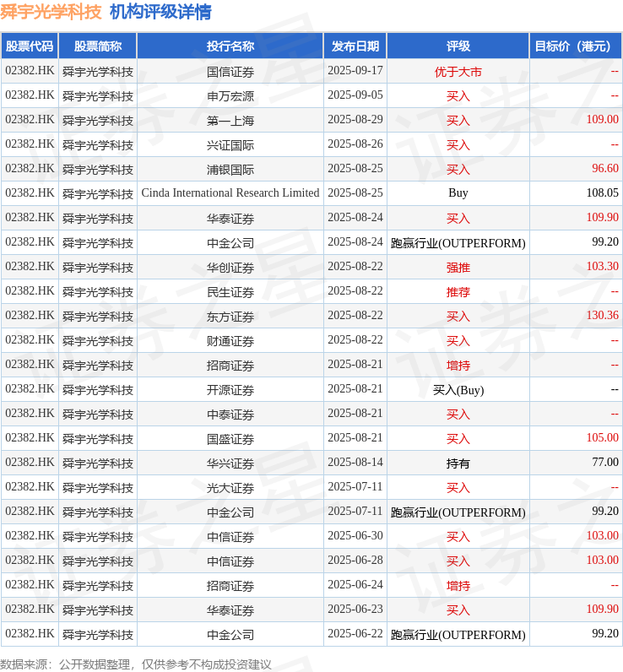Viewport: 623px width, 672px height.
Task: Click the target price 130.36
Action: tap(603, 316)
